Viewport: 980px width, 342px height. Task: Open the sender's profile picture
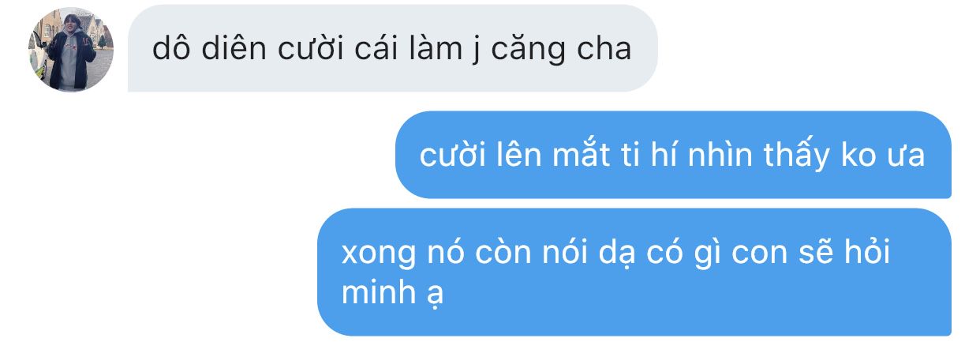(x=71, y=50)
